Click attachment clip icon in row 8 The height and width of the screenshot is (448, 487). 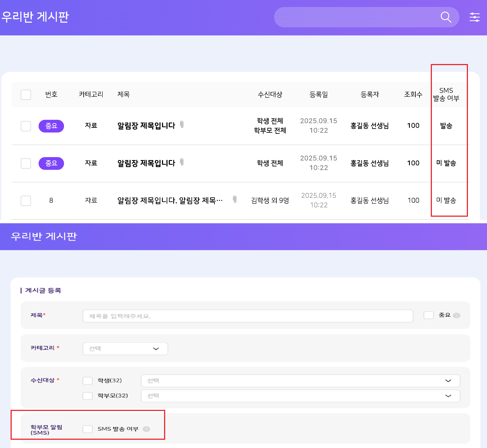pos(235,199)
